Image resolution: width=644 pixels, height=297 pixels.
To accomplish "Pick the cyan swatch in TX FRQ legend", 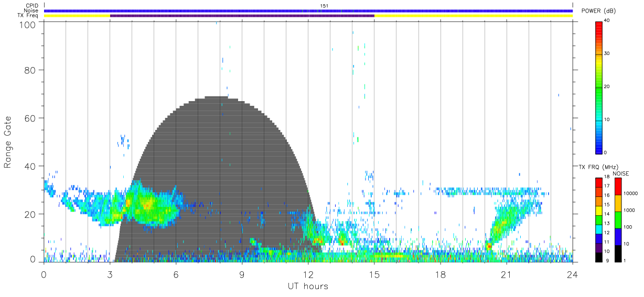I will (598, 228).
